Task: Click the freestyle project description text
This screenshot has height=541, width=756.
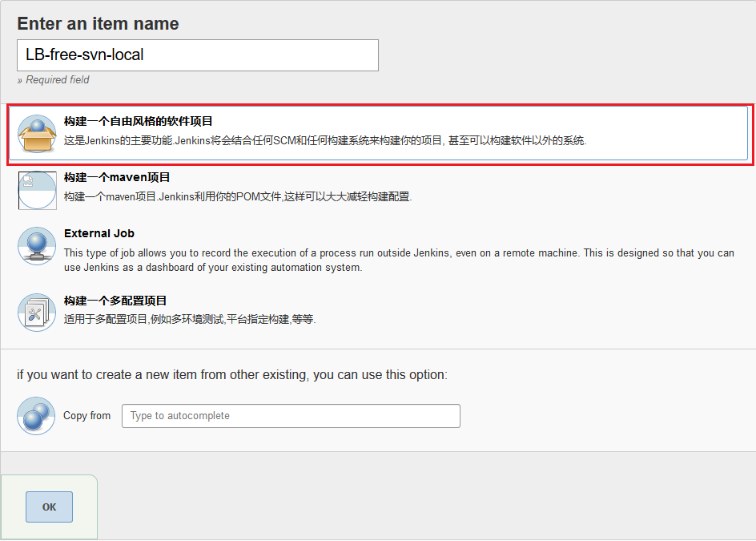Action: pos(325,140)
